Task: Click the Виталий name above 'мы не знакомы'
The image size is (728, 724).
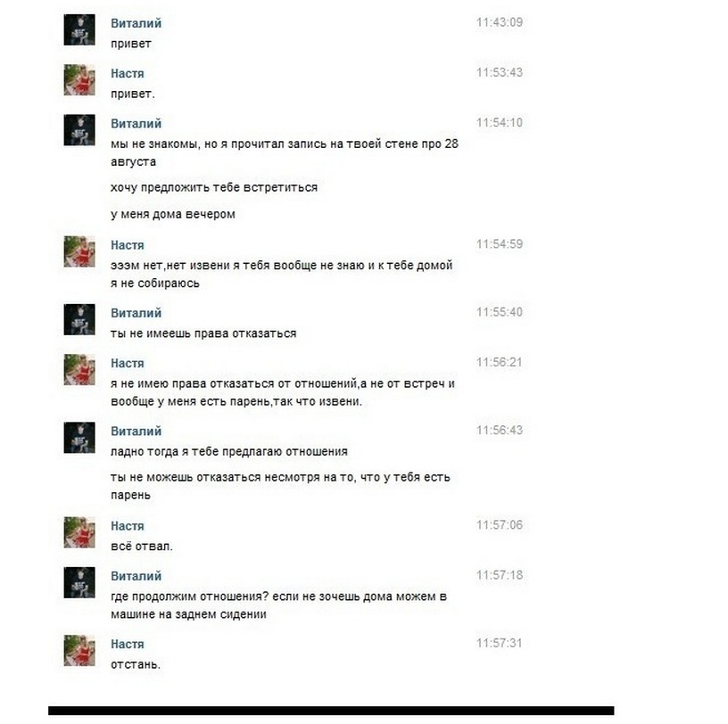Action: point(136,123)
